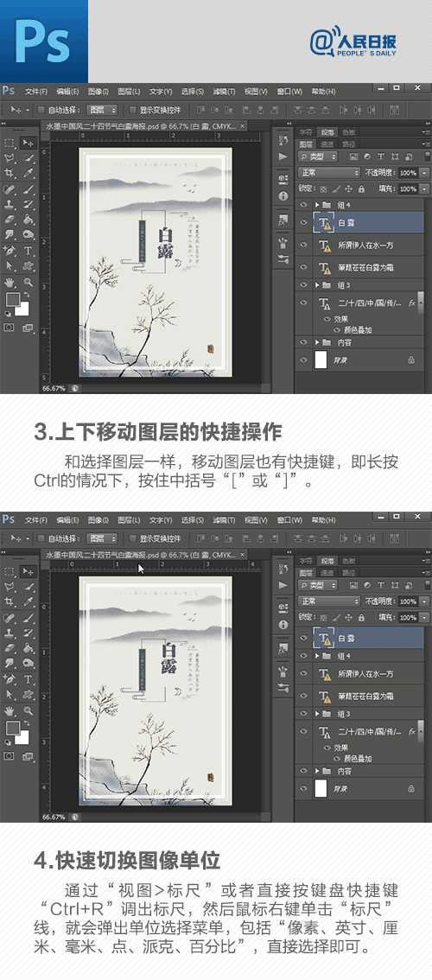This screenshot has height=980, width=432.
Task: Open the Actions play icon in first screenshot
Action: point(283,156)
